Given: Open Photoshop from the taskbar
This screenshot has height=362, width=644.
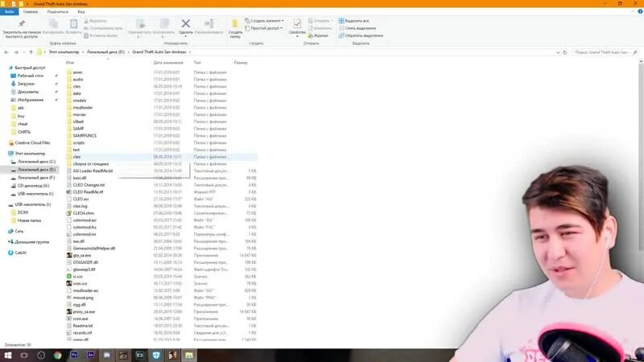Looking at the screenshot, I should click(74, 356).
